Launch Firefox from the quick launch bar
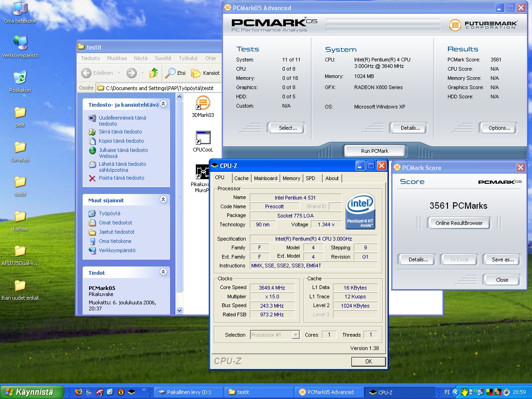This screenshot has width=532, height=399. pos(79,392)
